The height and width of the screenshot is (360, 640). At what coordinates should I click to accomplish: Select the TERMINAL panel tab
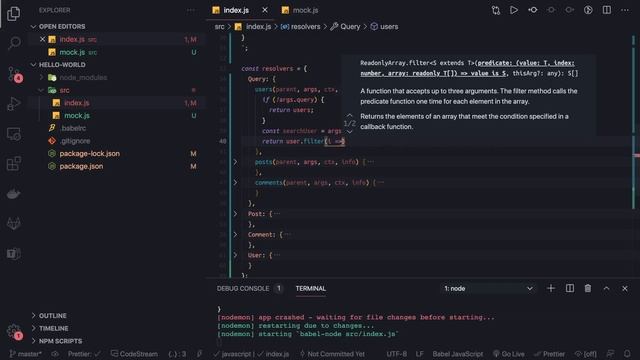coord(311,289)
